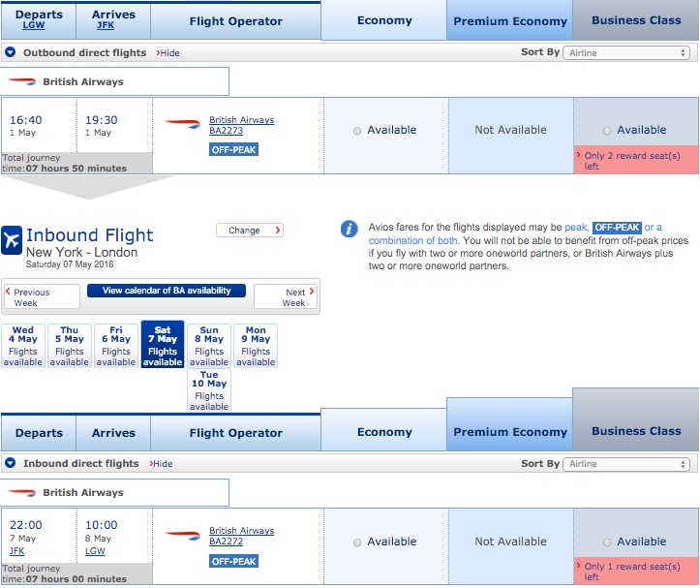This screenshot has height=588, width=700.
Task: Click British Airways logo next to BA2273
Action: point(183,123)
